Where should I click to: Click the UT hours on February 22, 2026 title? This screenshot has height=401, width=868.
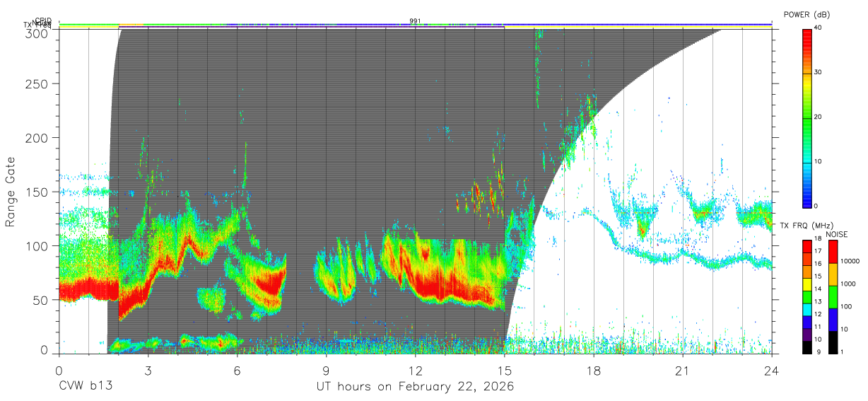click(415, 388)
